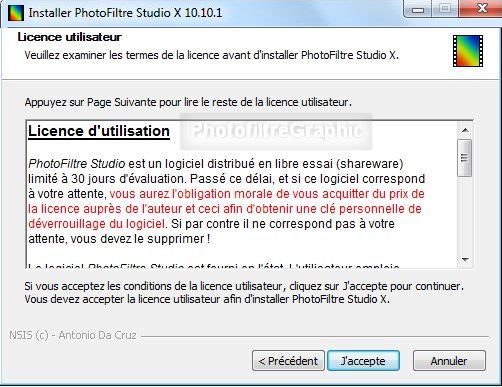Click the license scrollbar down arrow
This screenshot has width=502, height=387.
pyautogui.click(x=465, y=260)
